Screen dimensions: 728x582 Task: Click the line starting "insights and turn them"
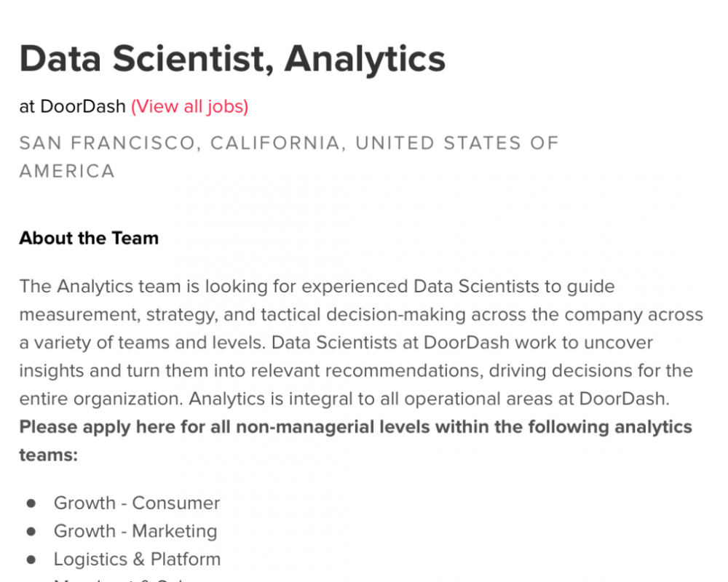pyautogui.click(x=355, y=371)
